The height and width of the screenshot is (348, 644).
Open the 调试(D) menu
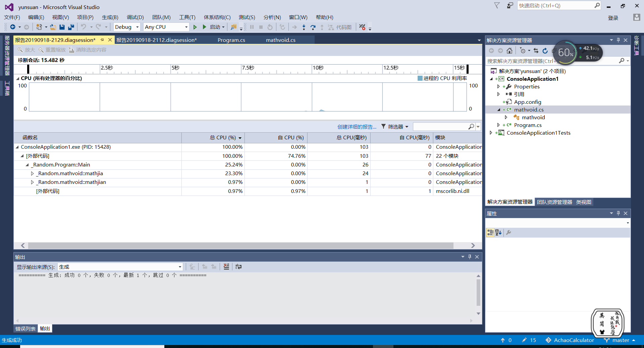pos(135,17)
